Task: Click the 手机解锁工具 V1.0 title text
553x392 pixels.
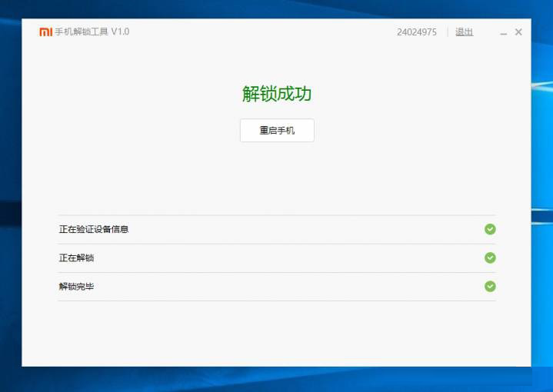Action: point(92,32)
